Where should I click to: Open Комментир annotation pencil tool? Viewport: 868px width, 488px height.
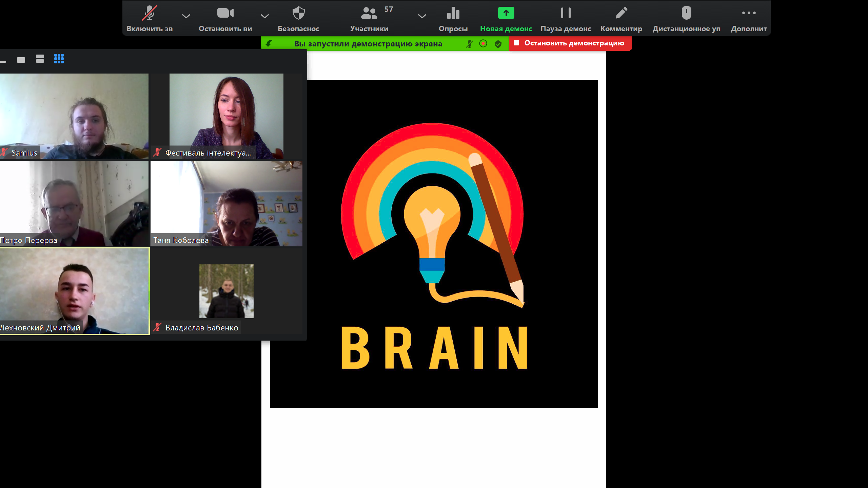[x=621, y=19]
